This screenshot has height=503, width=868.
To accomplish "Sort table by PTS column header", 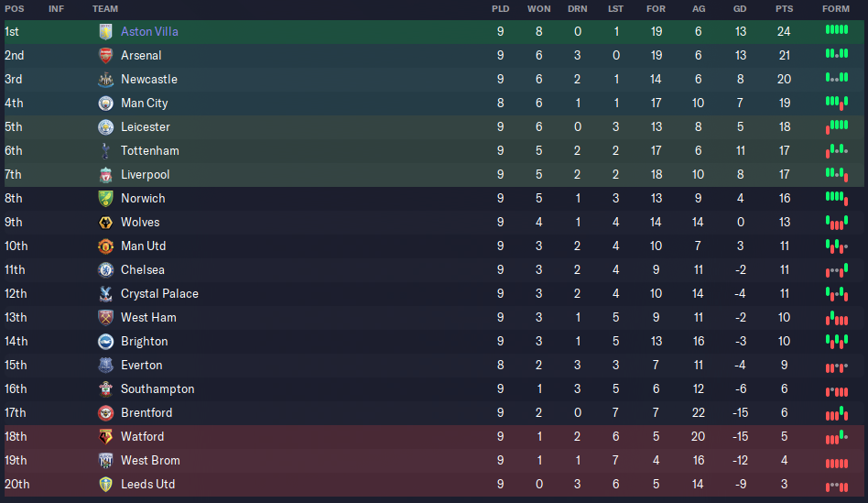I will coord(784,8).
